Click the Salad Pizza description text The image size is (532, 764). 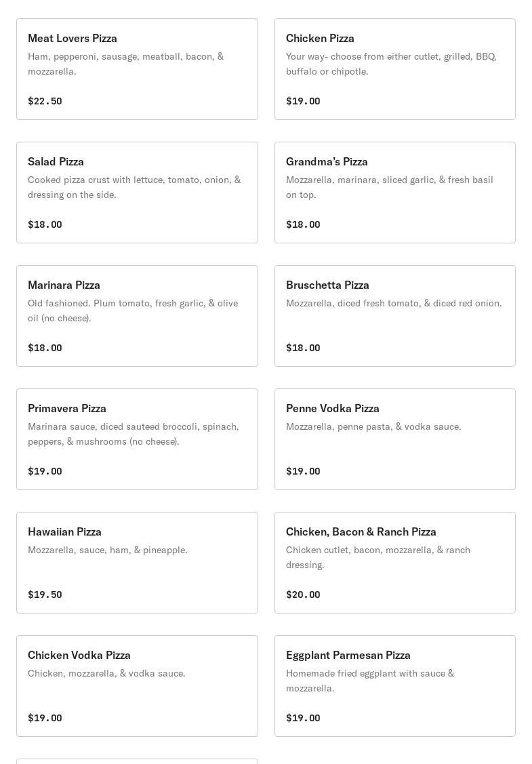(x=134, y=187)
